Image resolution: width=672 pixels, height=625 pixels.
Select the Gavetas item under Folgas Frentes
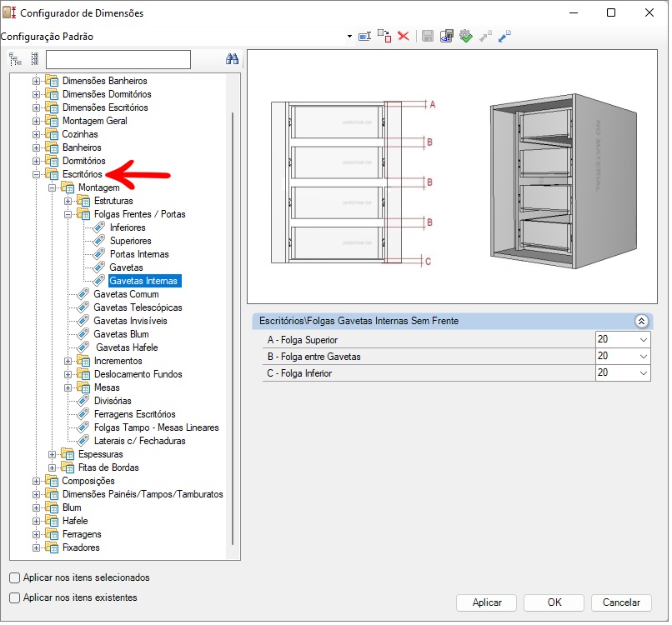(x=126, y=267)
